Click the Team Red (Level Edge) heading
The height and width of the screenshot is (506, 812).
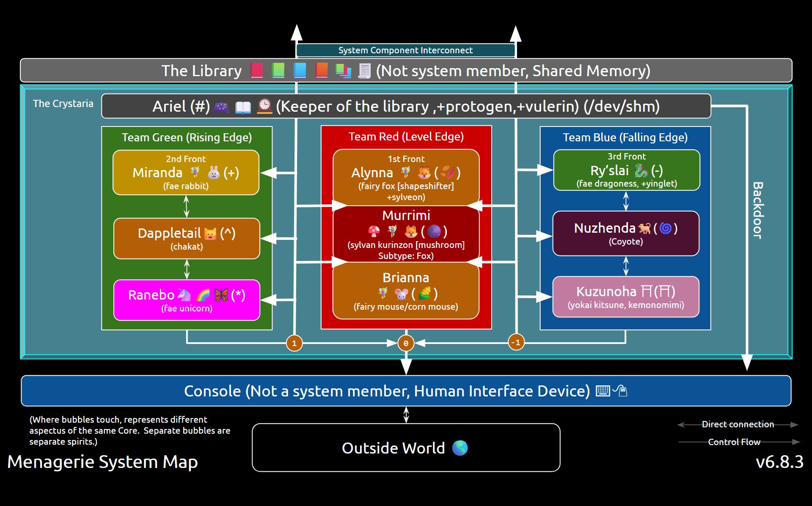(406, 137)
